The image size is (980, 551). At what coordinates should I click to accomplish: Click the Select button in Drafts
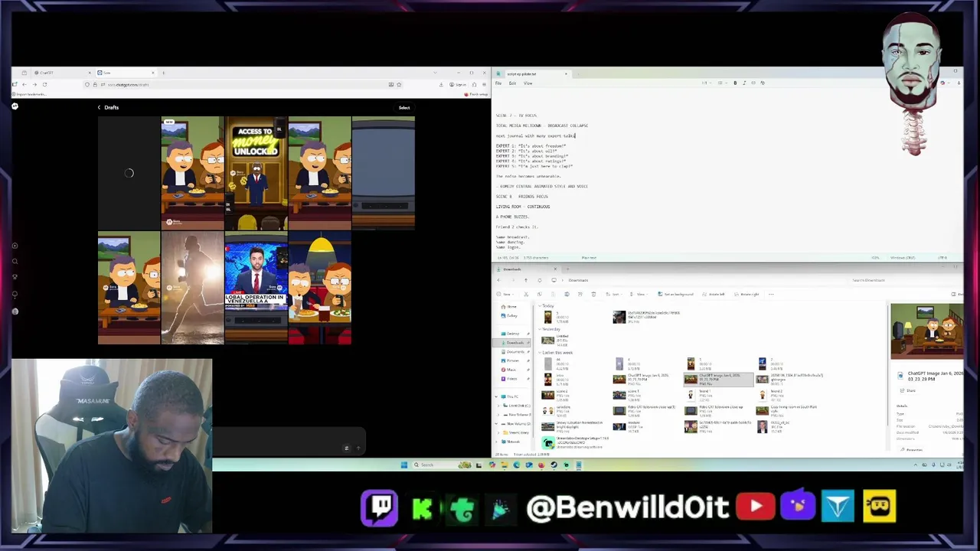pos(404,108)
